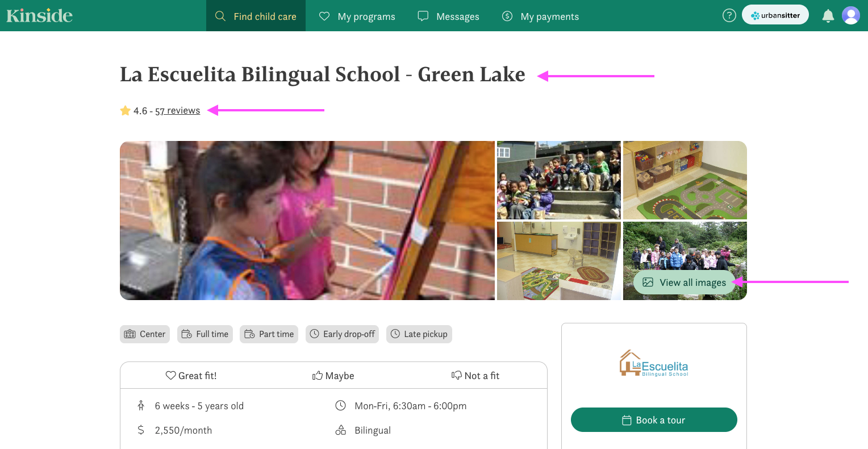The image size is (868, 449).
Task: Click the Kinside logo
Action: (40, 15)
